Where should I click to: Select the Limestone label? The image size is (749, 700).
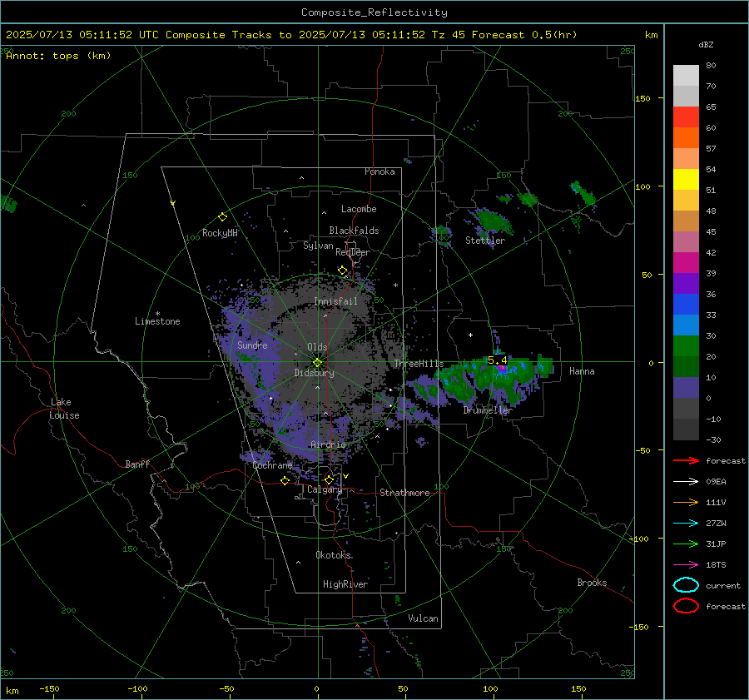(157, 321)
